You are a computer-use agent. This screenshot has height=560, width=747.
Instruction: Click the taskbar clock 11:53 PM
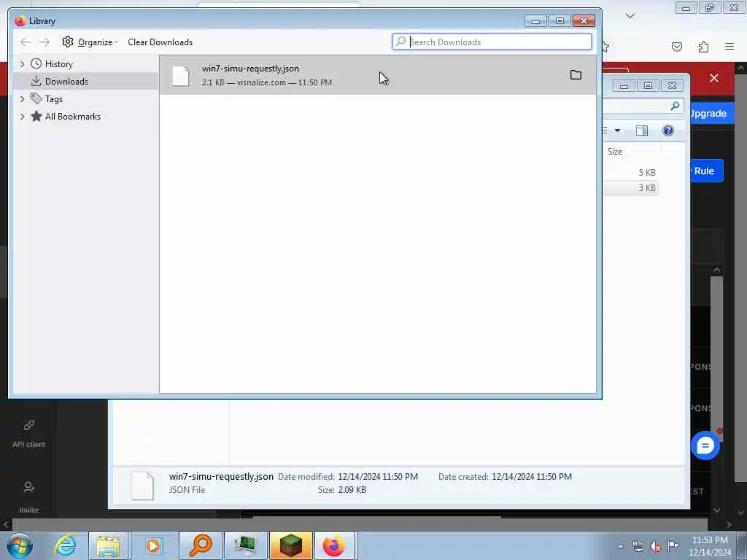(x=710, y=540)
